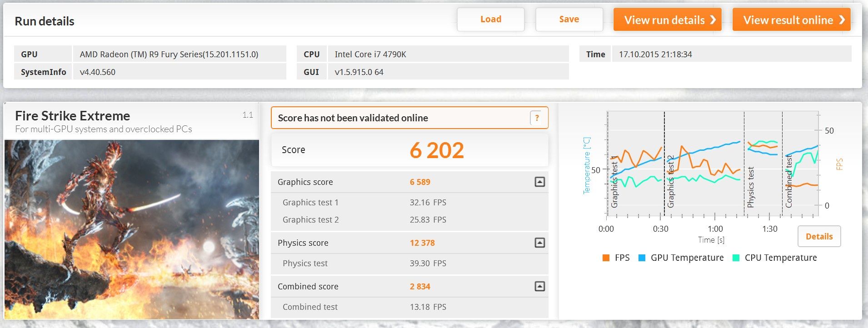Click the Physics score value '12 378'

point(422,243)
